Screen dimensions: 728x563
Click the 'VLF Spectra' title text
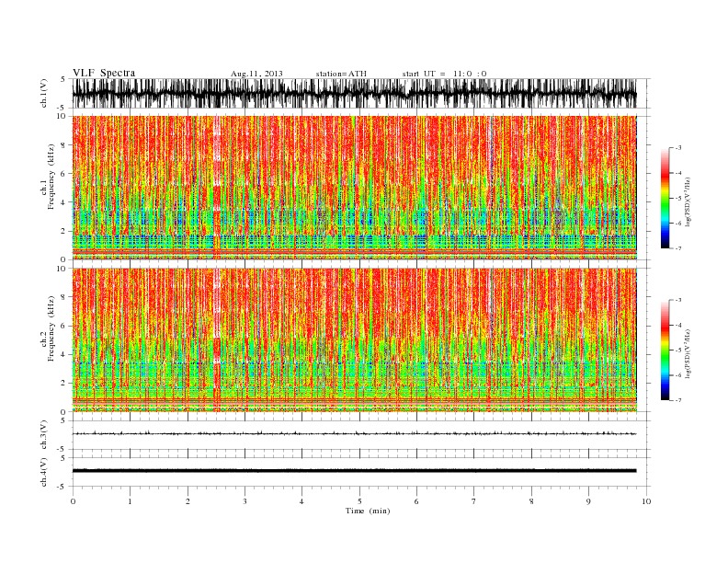click(x=104, y=73)
